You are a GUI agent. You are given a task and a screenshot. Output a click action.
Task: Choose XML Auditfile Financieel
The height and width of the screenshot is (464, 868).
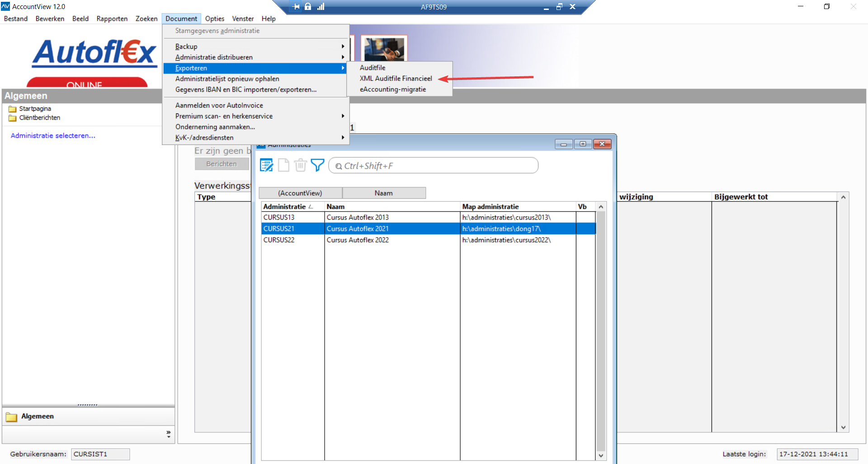396,79
